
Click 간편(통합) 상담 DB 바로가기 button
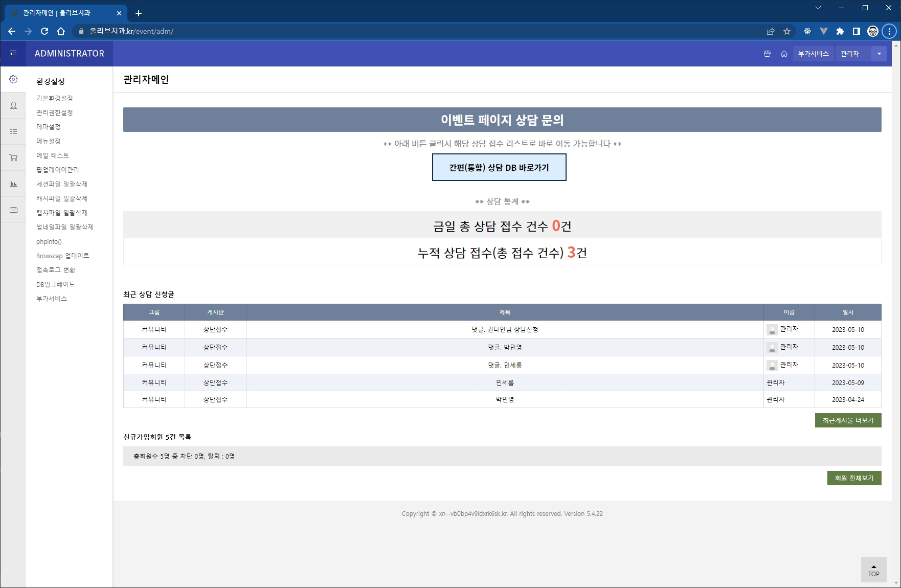click(499, 168)
